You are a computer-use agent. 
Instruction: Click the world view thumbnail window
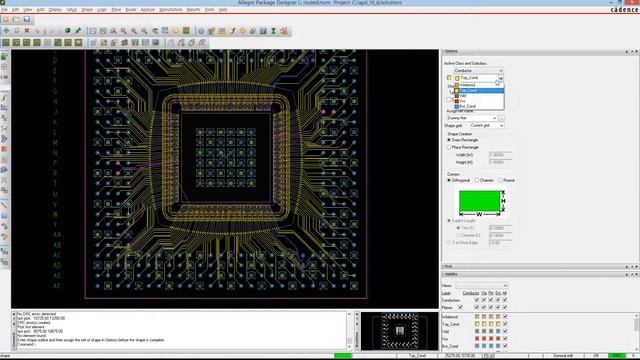399,331
